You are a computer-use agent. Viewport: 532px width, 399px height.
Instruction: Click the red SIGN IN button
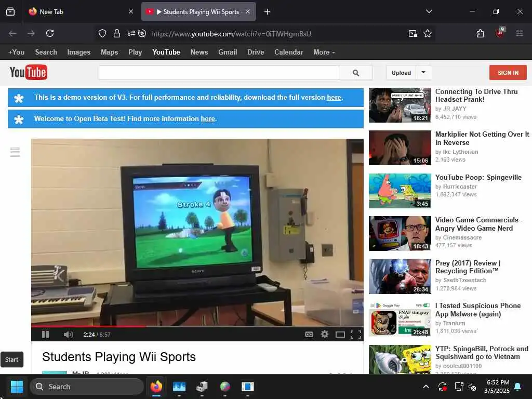pyautogui.click(x=508, y=73)
